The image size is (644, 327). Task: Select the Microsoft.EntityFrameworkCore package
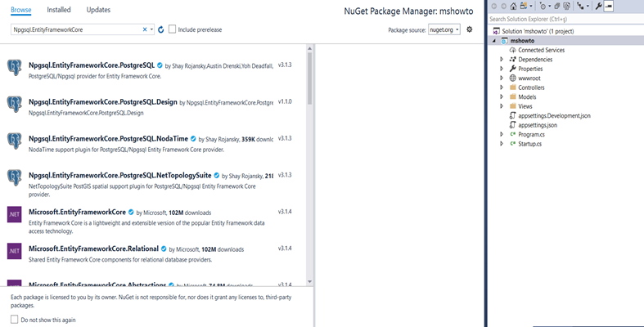tap(77, 212)
